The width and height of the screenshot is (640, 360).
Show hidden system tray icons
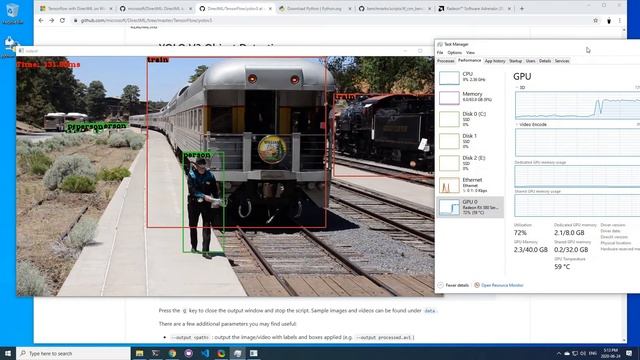[x=558, y=353]
